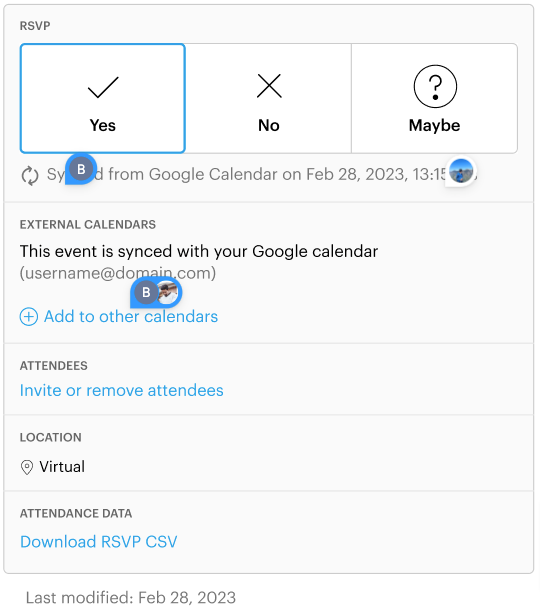This screenshot has width=540, height=609.
Task: Click the X icon above No
Action: [x=269, y=86]
